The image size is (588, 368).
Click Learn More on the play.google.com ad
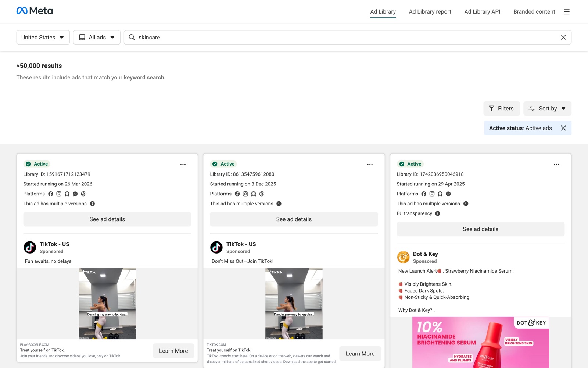(173, 351)
